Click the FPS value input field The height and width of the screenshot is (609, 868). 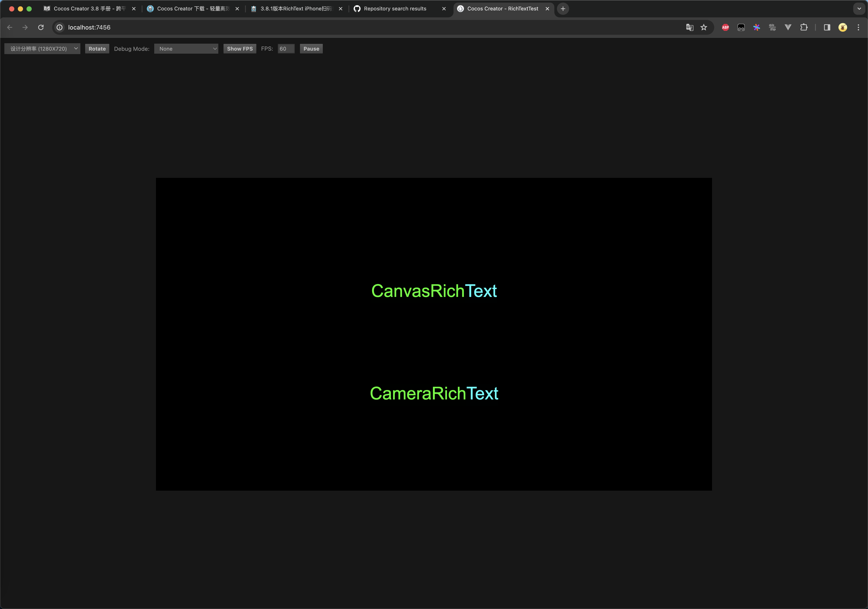pyautogui.click(x=286, y=49)
